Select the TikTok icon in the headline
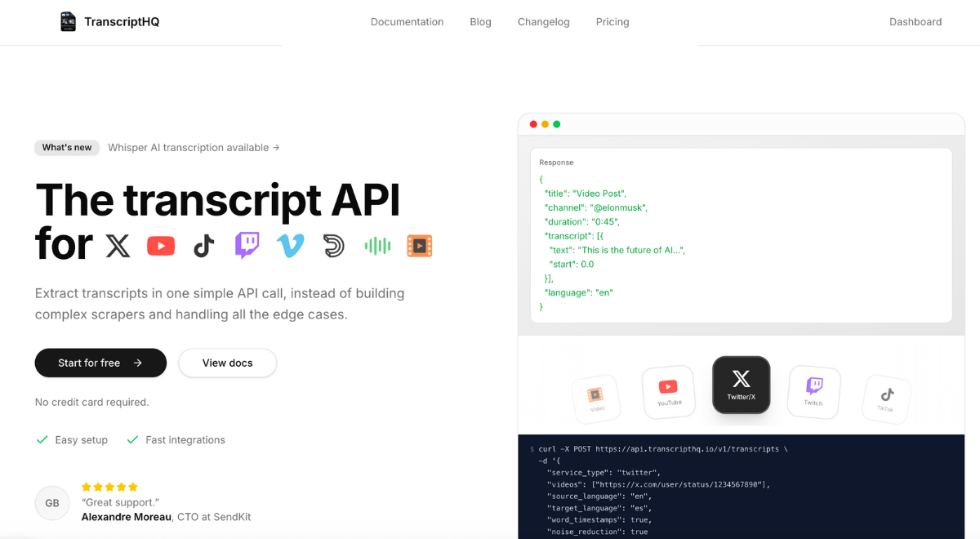This screenshot has width=980, height=539. (x=203, y=245)
